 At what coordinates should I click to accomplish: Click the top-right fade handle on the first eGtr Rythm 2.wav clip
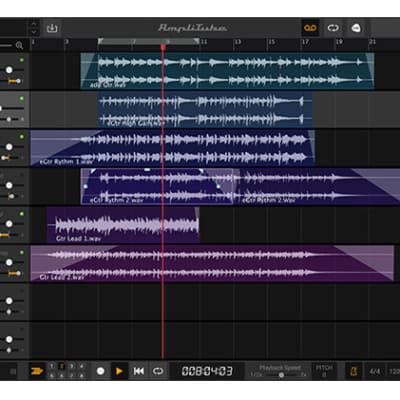click(201, 170)
